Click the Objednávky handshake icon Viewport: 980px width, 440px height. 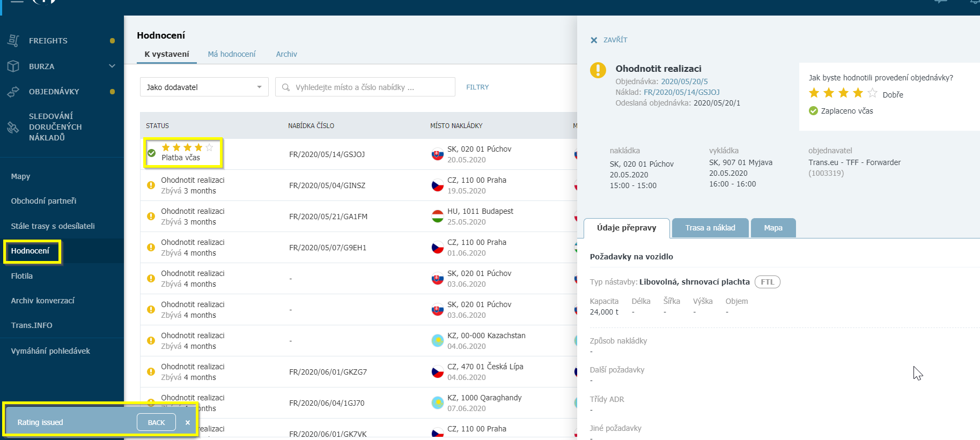[13, 92]
